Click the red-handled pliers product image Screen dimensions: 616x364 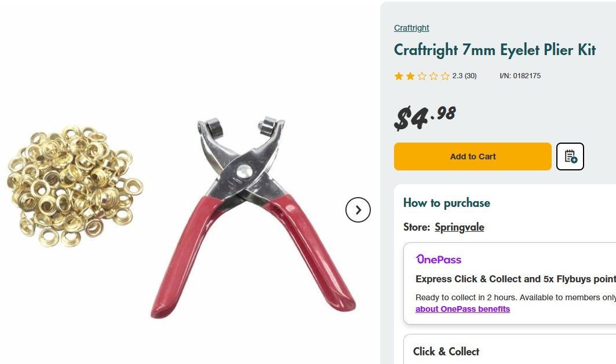click(x=253, y=217)
